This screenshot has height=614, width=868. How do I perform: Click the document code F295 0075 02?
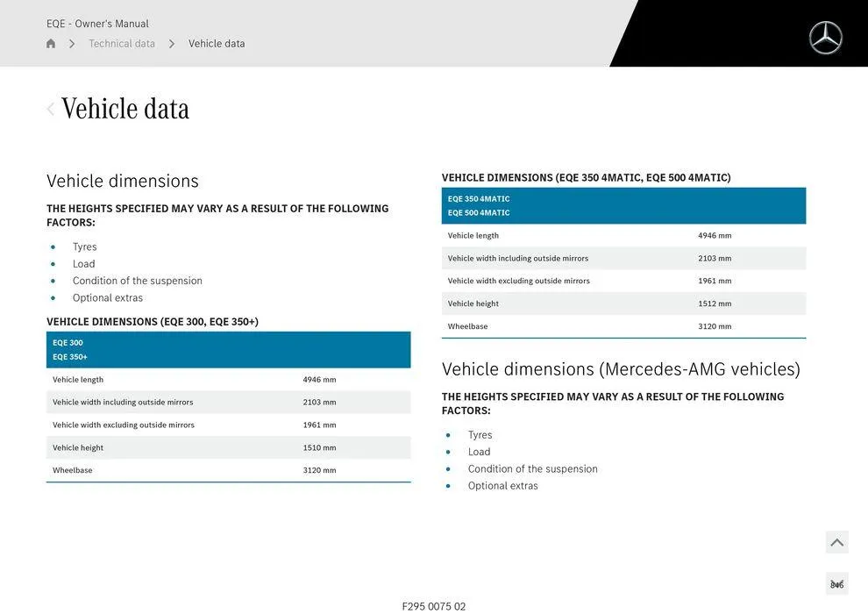point(434,606)
